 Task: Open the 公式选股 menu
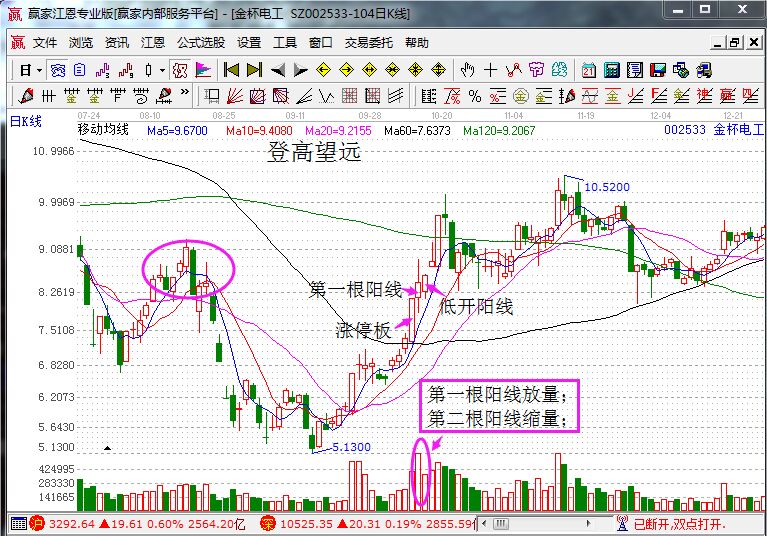(x=200, y=43)
